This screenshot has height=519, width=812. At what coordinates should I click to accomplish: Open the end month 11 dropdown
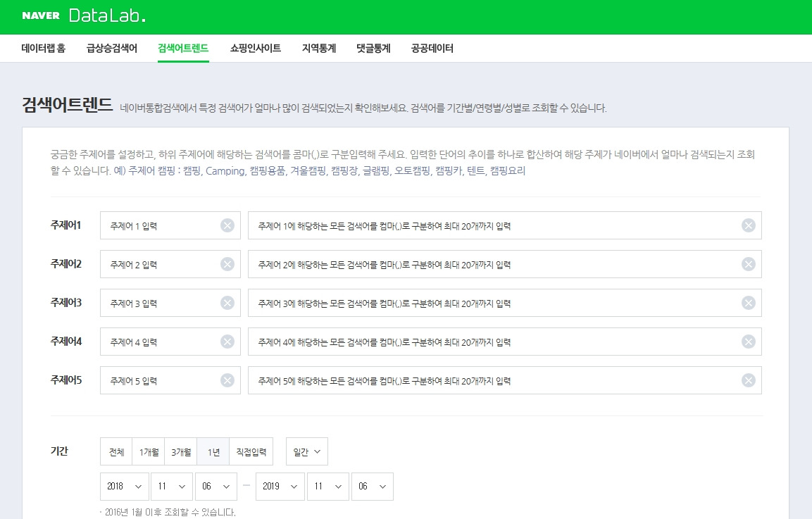(327, 486)
